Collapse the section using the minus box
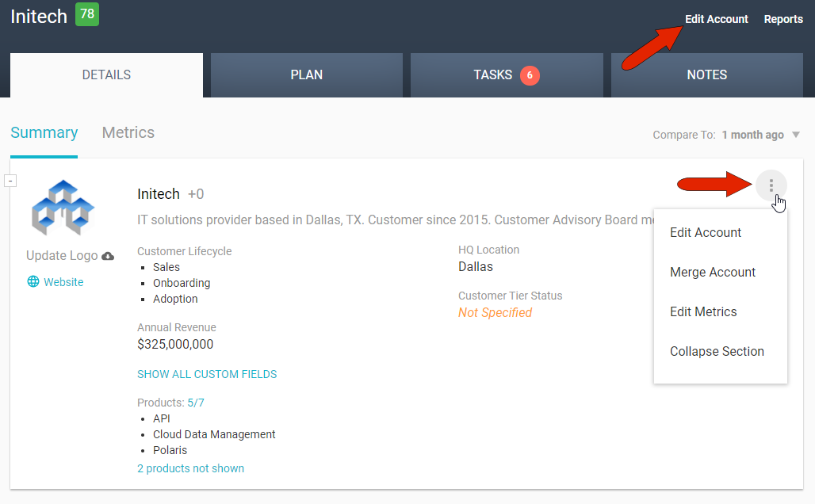Screen dimensions: 815x504 (x=10, y=181)
